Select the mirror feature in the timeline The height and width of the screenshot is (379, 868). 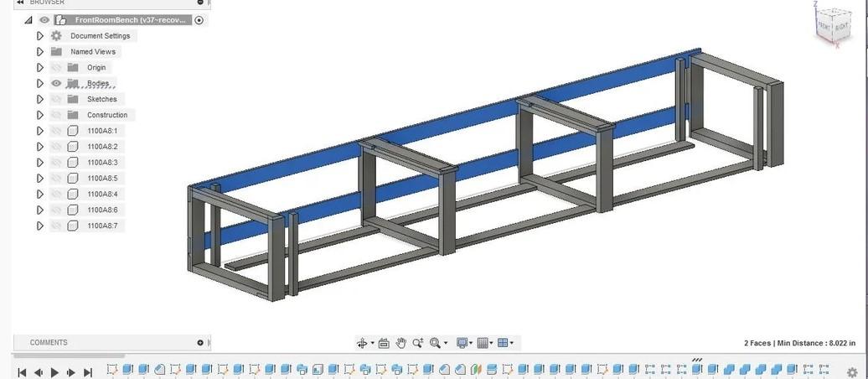point(476,369)
